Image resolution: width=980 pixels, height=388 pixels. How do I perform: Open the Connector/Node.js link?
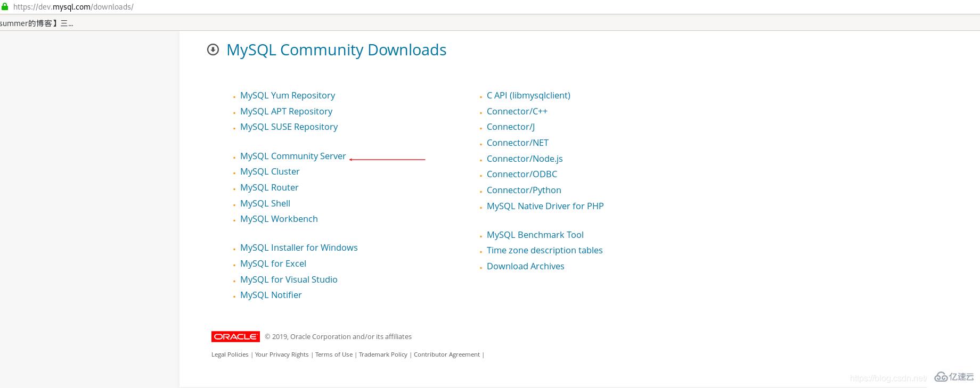click(x=525, y=159)
